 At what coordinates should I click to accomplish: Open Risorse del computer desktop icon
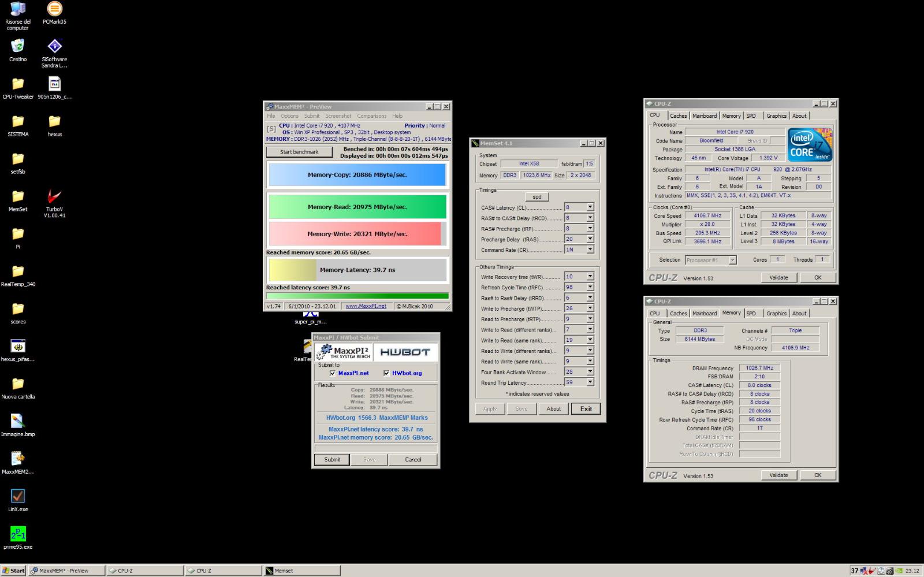18,16
